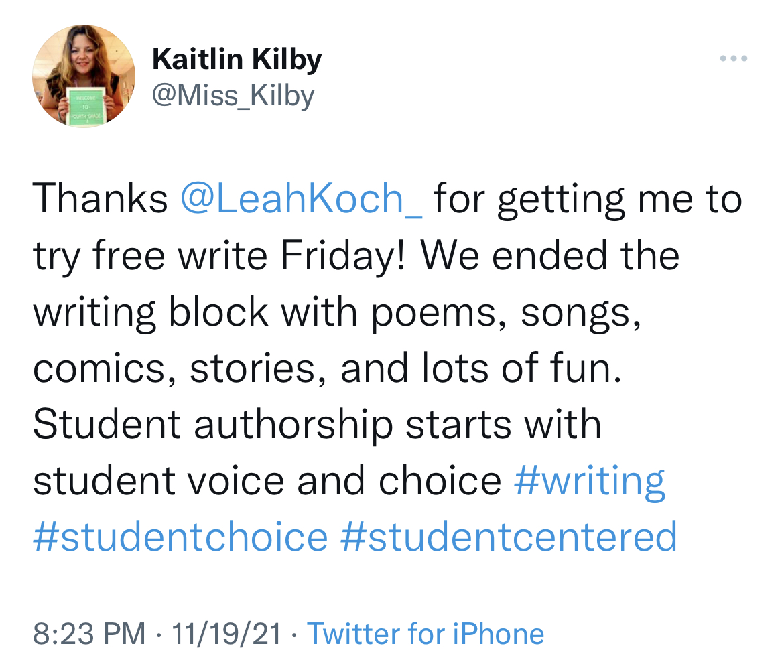The width and height of the screenshot is (784, 672).
Task: Open the @LeahKoch_ mention
Action: pyautogui.click(x=302, y=199)
